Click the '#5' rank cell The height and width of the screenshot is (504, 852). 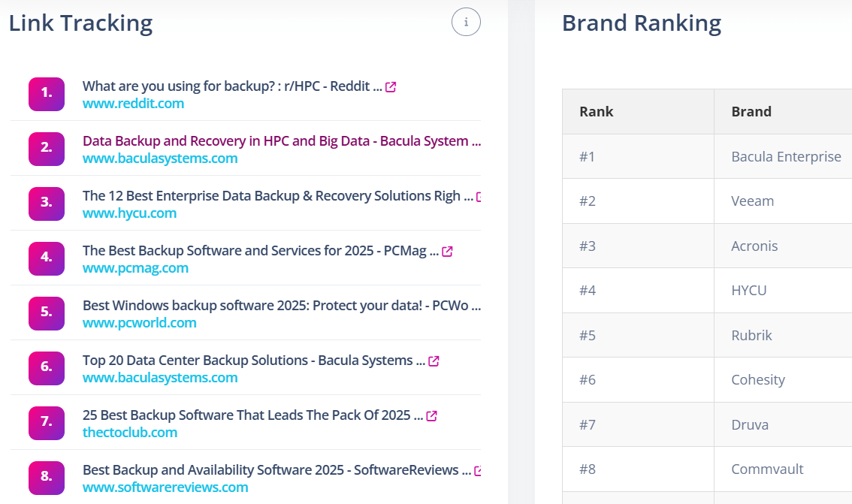click(x=638, y=335)
